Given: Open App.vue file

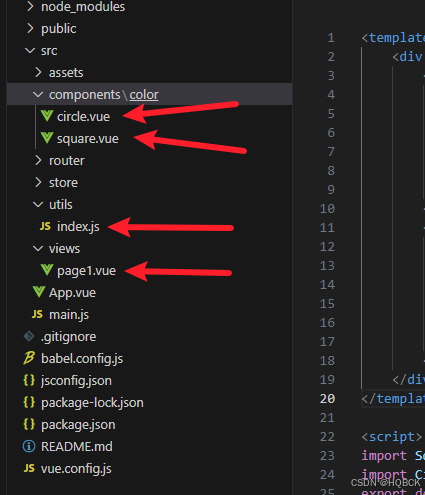Looking at the screenshot, I should (x=72, y=293).
